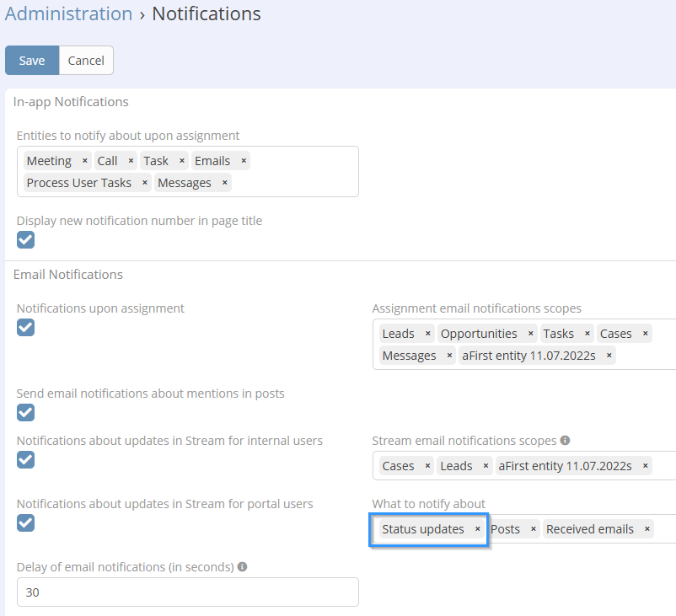This screenshot has width=676, height=616.
Task: Remove the Status updates tag
Action: click(478, 529)
